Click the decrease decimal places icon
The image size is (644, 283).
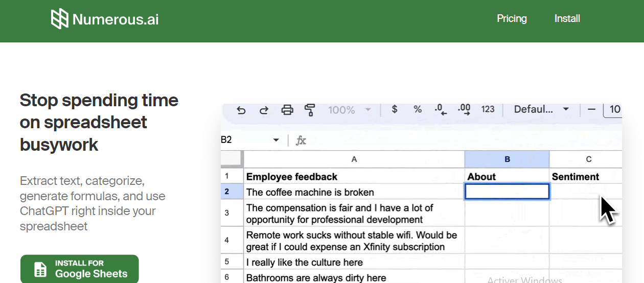pos(441,110)
